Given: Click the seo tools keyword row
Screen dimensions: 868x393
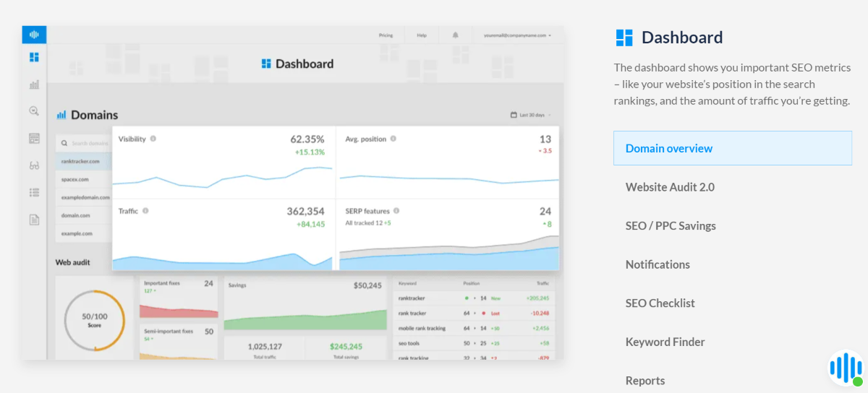Looking at the screenshot, I should pyautogui.click(x=475, y=343).
